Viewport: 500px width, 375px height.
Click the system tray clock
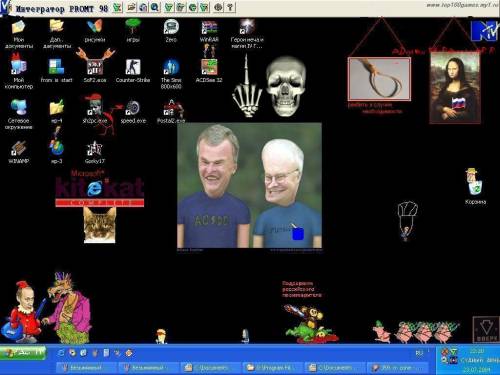point(477,351)
